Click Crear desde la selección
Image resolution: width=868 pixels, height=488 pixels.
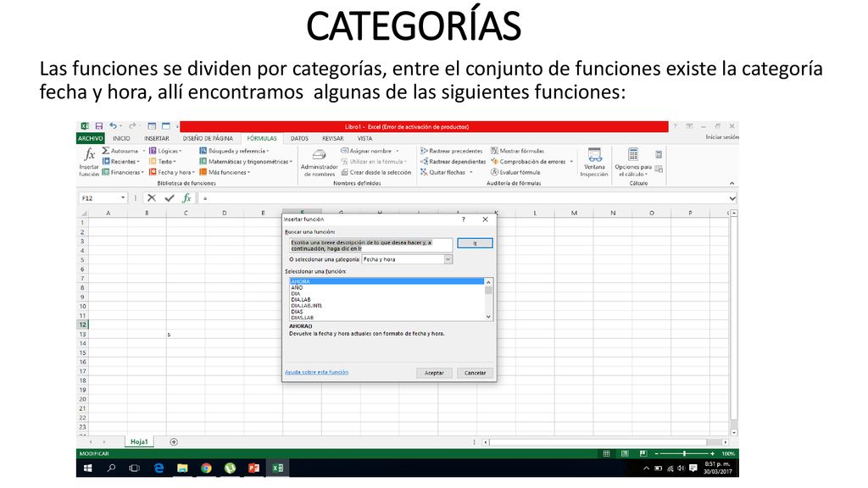pos(376,172)
